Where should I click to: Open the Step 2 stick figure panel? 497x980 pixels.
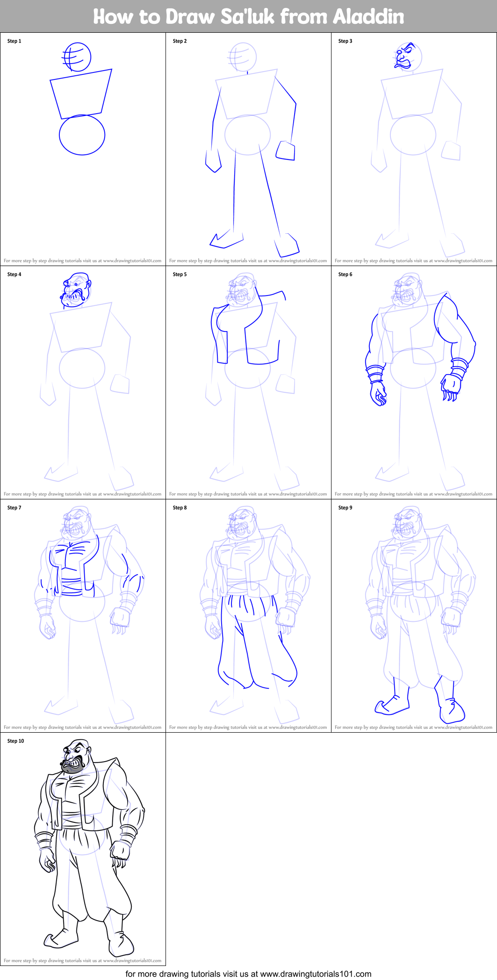pos(248,149)
